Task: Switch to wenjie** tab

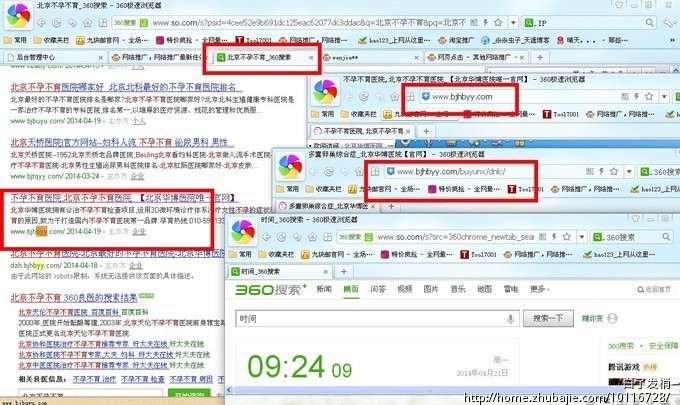Action: (x=345, y=57)
